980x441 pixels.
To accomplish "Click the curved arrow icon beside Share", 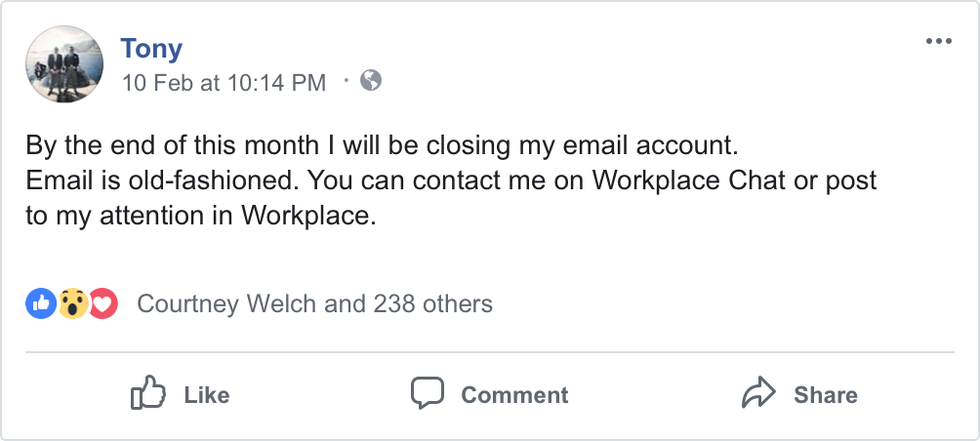I will click(758, 394).
